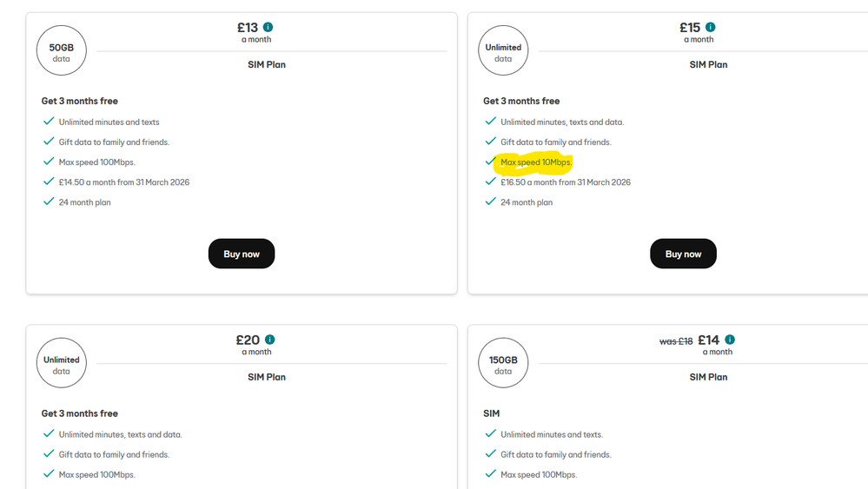The image size is (868, 489).
Task: Click the 50GB data circle badge
Action: point(62,50)
